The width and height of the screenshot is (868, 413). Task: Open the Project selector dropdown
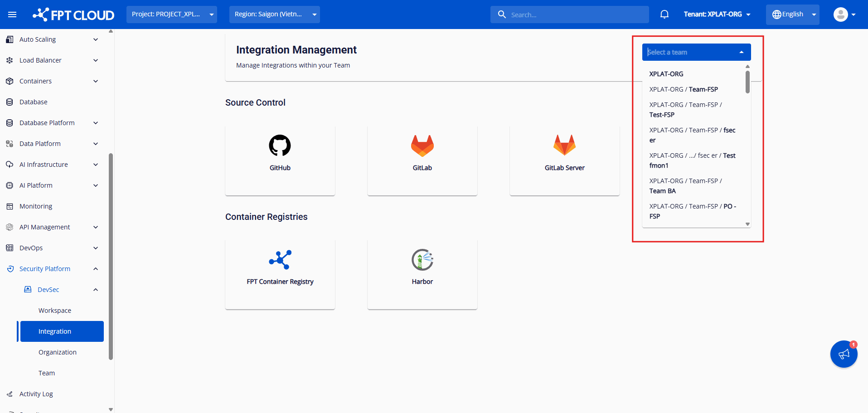(172, 15)
